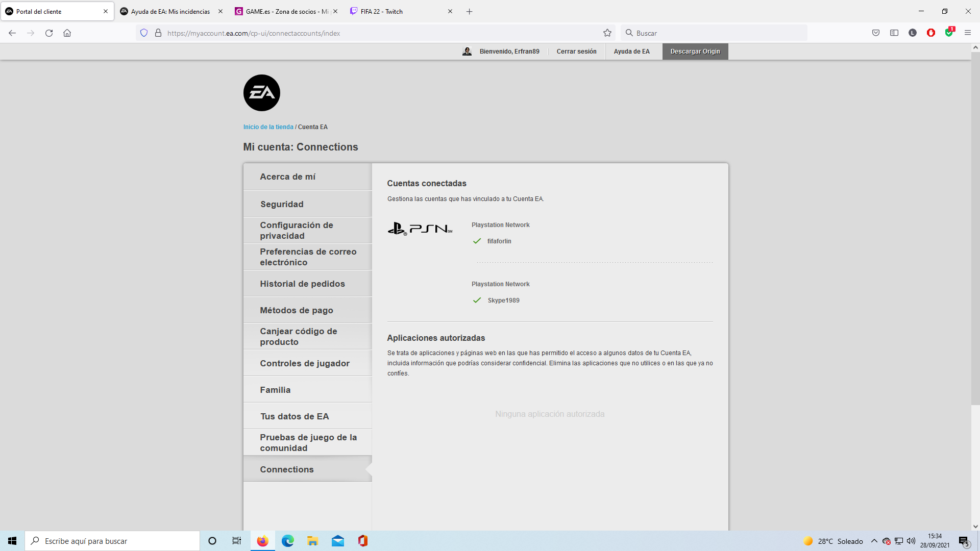
Task: Go to Inicio de la tienda
Action: [268, 127]
